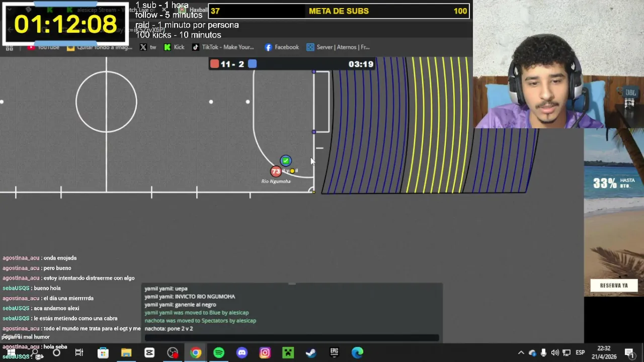Open the clock showing 22:32
This screenshot has height=362, width=644.
click(x=604, y=352)
